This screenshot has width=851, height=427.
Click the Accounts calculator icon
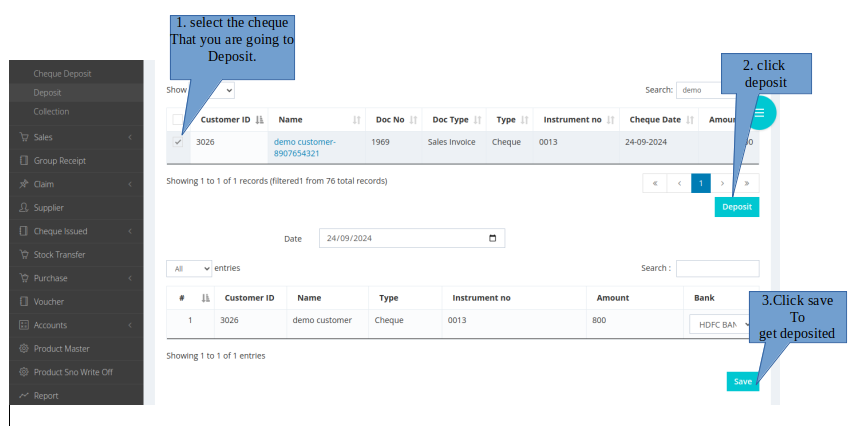pyautogui.click(x=24, y=325)
